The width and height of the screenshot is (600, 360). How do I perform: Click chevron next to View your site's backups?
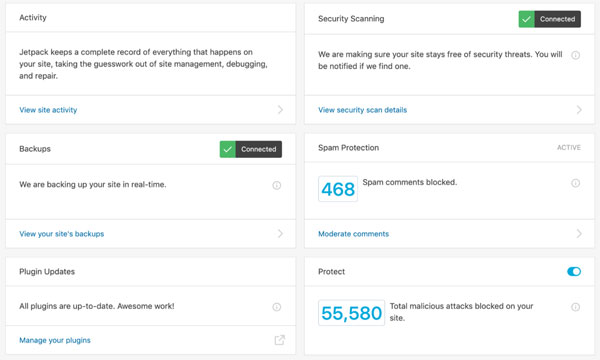pos(280,233)
